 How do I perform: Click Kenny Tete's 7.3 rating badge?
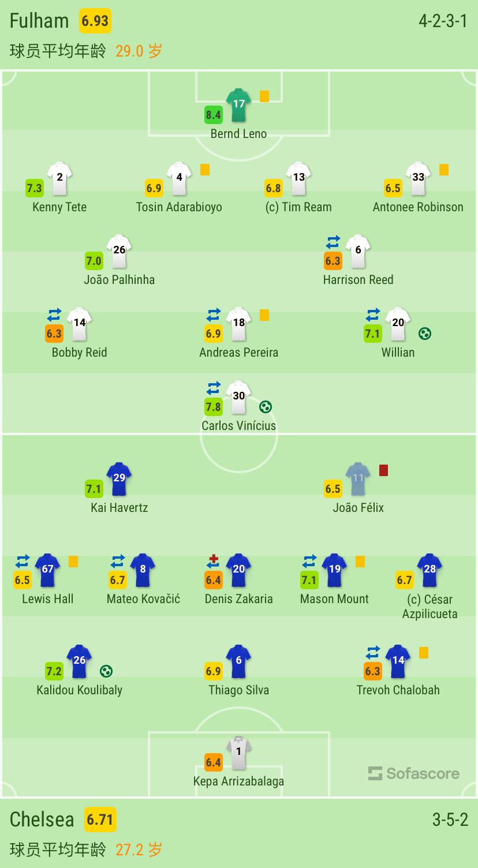(x=34, y=188)
